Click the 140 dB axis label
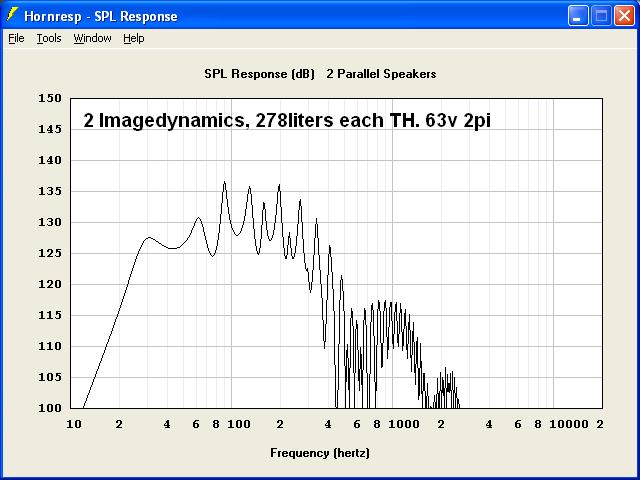The image size is (640, 480). [x=50, y=160]
